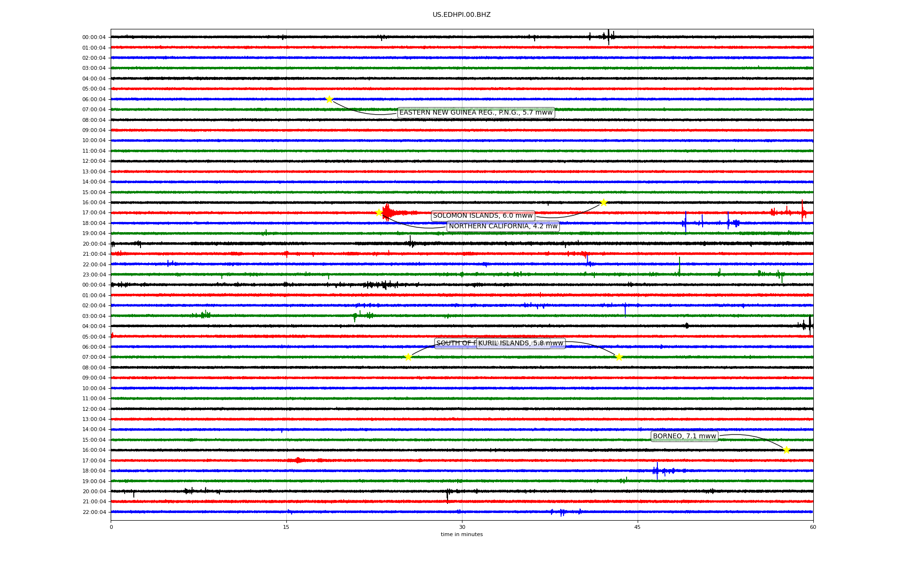924x578 pixels.
Task: Click the SOLOMON ISLANDS, 6.0 mww label
Action: point(482,216)
